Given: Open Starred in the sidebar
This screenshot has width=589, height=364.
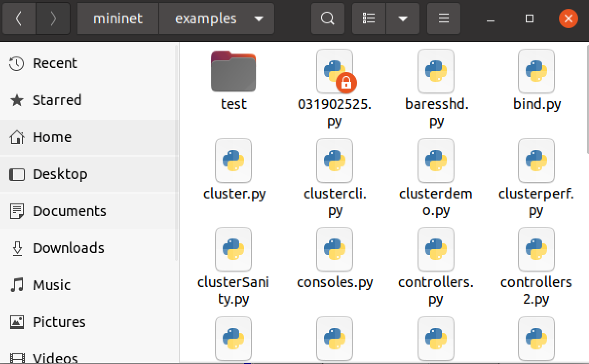Looking at the screenshot, I should 90,100.
